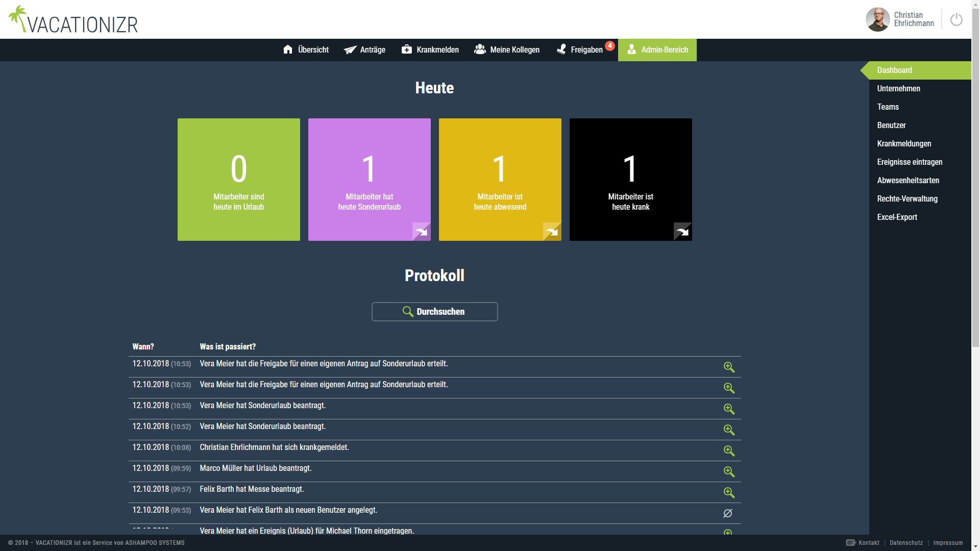Screen dimensions: 980x551
Task: Open Unternehmen in sidebar
Action: pos(920,89)
